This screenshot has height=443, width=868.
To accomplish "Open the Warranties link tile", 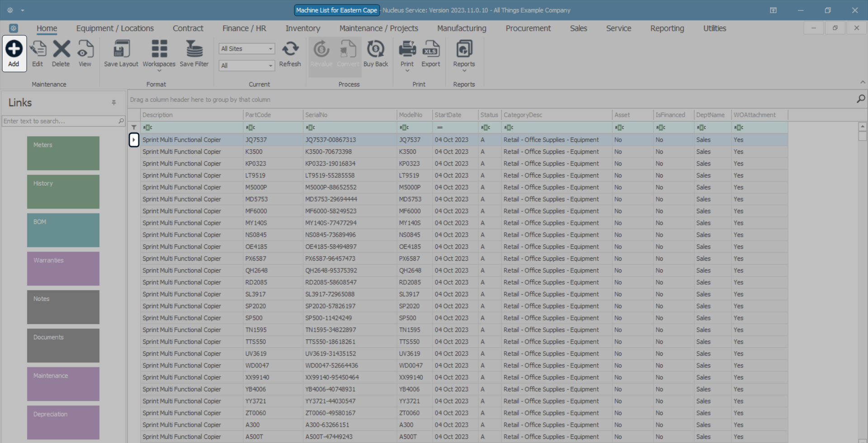I will [63, 269].
